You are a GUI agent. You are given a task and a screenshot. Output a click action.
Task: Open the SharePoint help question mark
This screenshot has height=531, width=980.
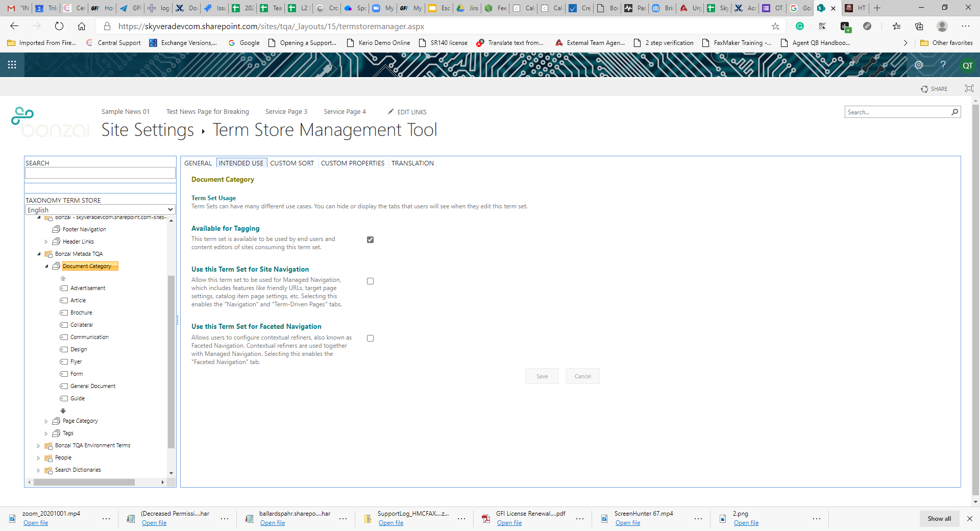[943, 65]
